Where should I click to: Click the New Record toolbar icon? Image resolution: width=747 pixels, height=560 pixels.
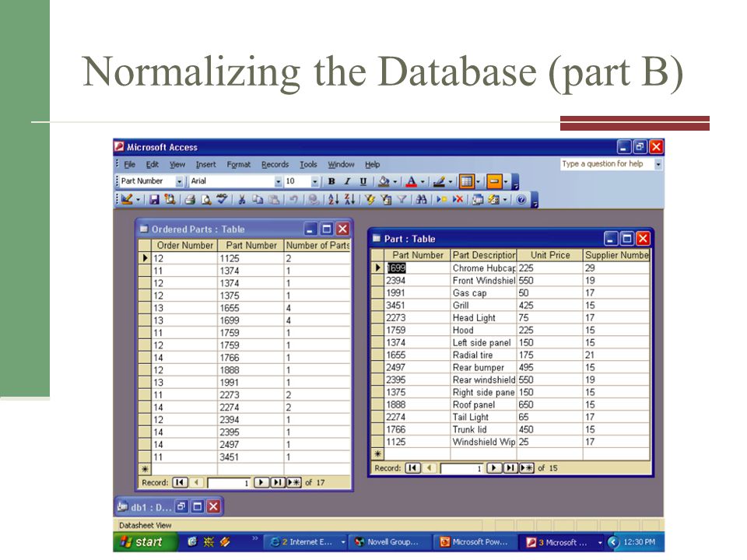442,200
